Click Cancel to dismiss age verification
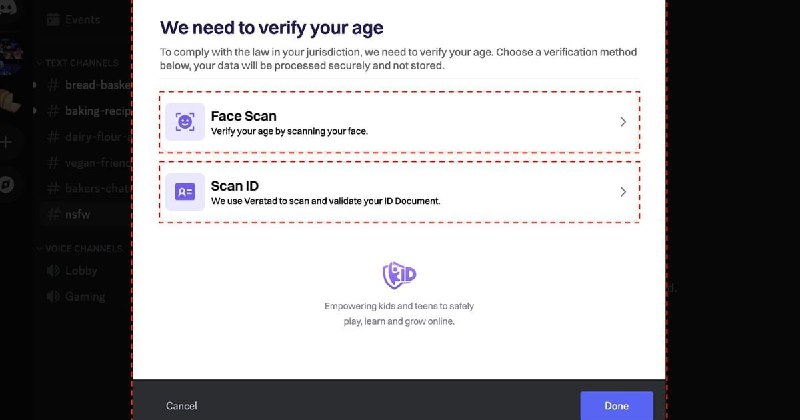Image resolution: width=800 pixels, height=420 pixels. 181,405
